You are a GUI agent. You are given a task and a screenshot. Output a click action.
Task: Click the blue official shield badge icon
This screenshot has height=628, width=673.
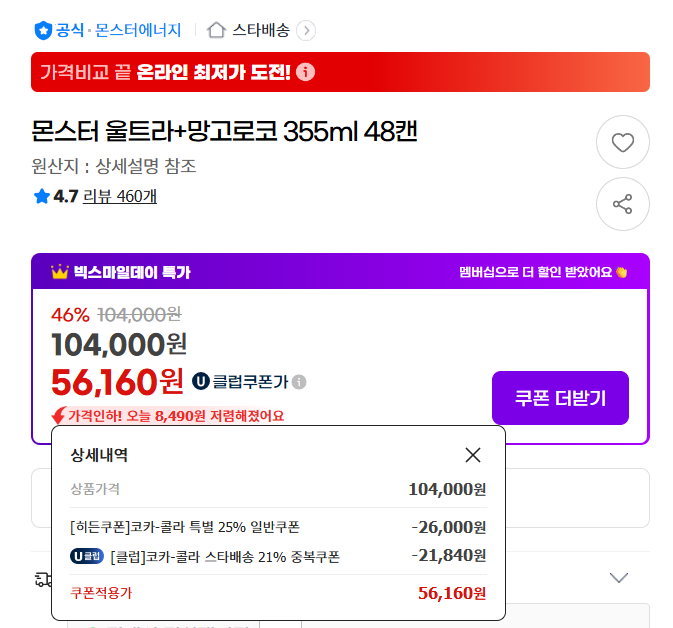click(x=43, y=31)
